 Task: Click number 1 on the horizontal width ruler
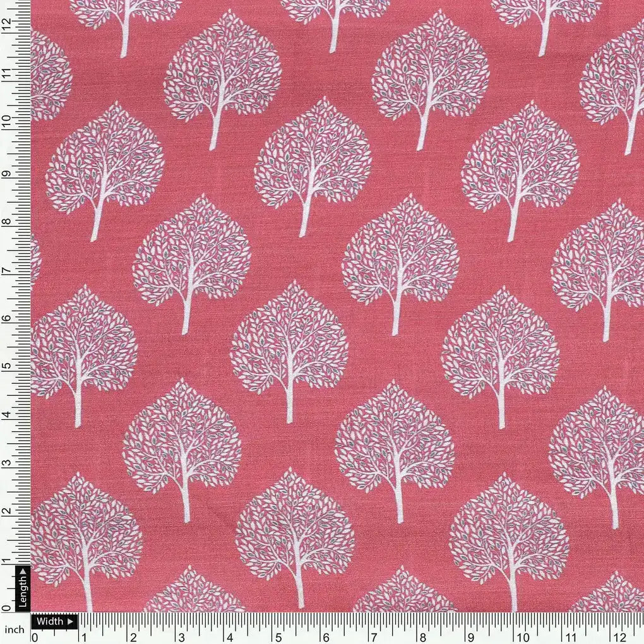(85, 637)
